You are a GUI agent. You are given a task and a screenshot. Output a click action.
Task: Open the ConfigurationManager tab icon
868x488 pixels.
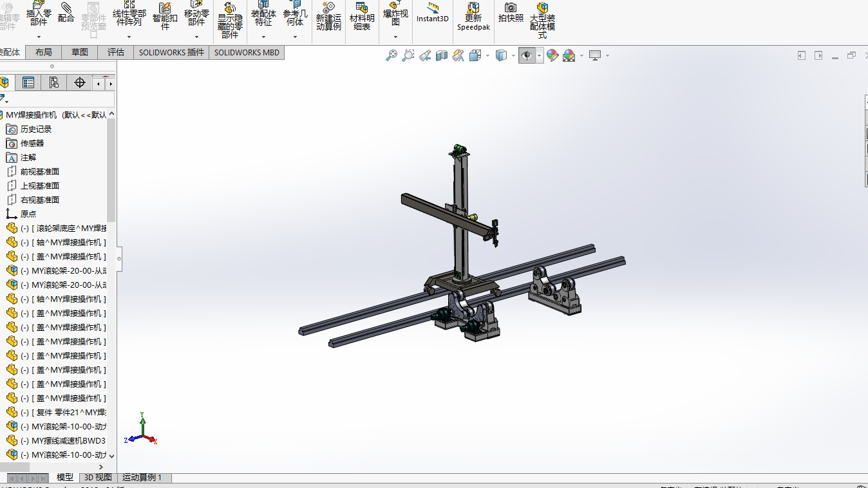coord(54,82)
